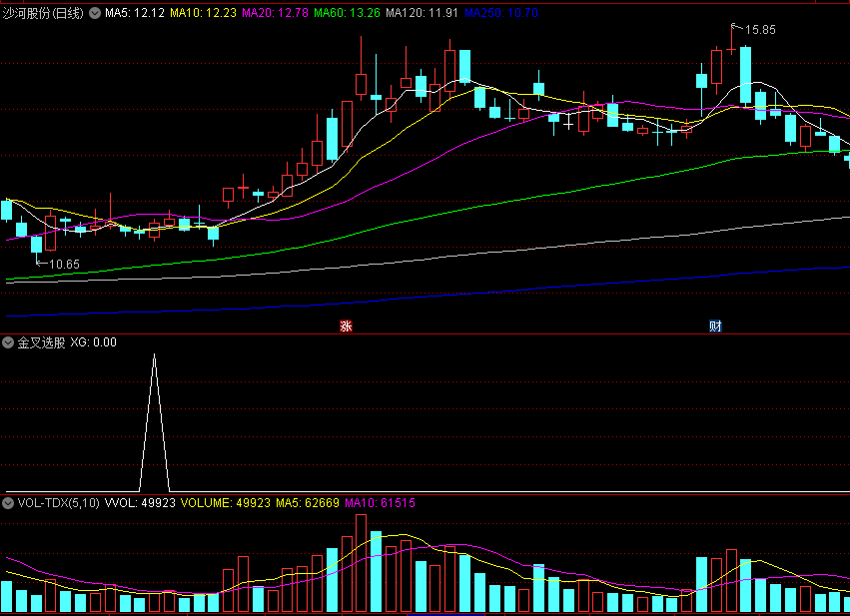This screenshot has height=616, width=850.
Task: Select the 金叉选股 indicator name
Action: click(41, 342)
